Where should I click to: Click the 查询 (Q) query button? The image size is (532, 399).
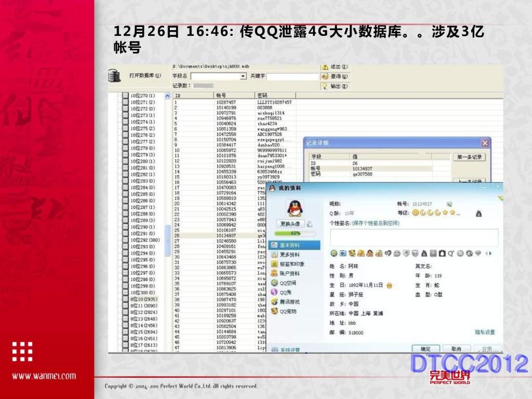[x=335, y=76]
